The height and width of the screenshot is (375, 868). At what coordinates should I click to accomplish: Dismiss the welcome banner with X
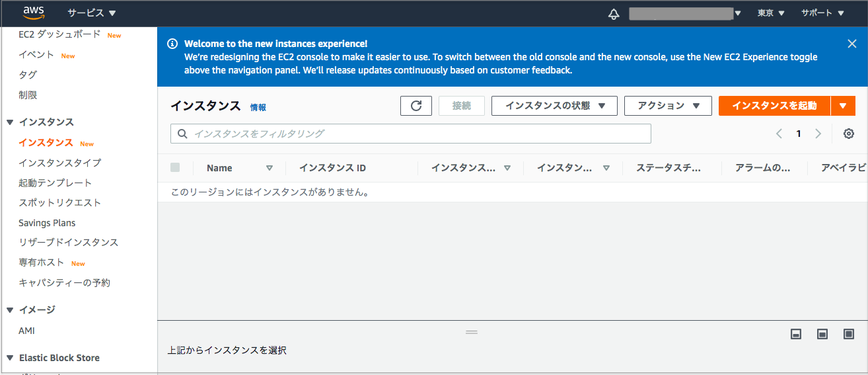point(851,44)
